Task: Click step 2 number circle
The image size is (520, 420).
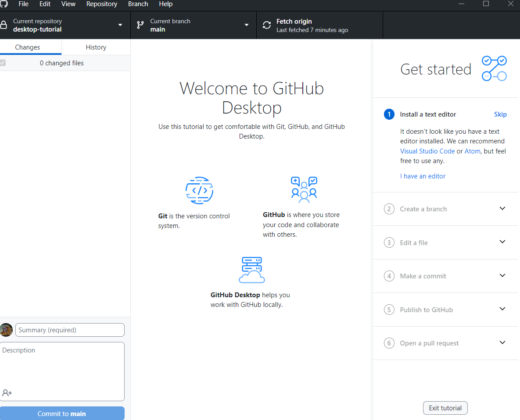Action: (x=389, y=209)
